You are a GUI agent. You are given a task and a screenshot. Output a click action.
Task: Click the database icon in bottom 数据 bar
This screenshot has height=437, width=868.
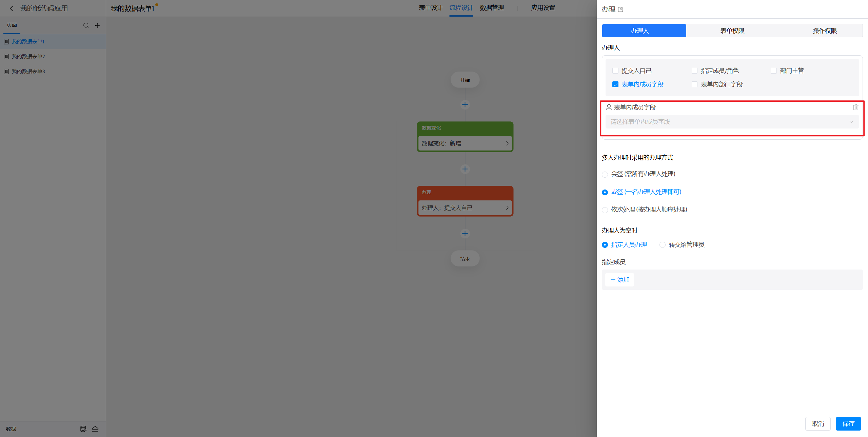point(83,429)
